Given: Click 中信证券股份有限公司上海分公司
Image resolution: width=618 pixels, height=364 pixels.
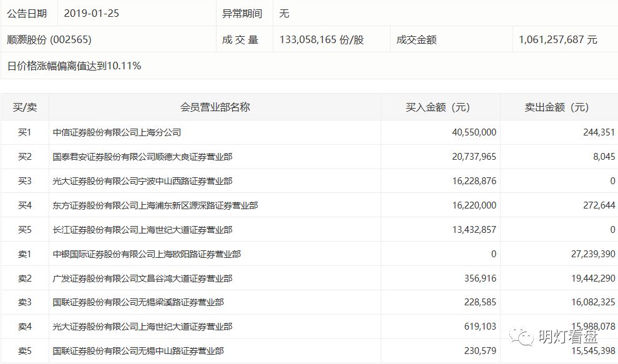Looking at the screenshot, I should (117, 132).
